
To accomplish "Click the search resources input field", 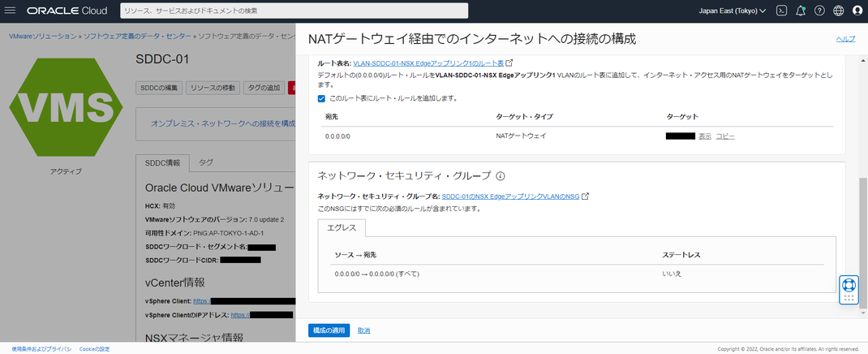I will click(x=294, y=11).
